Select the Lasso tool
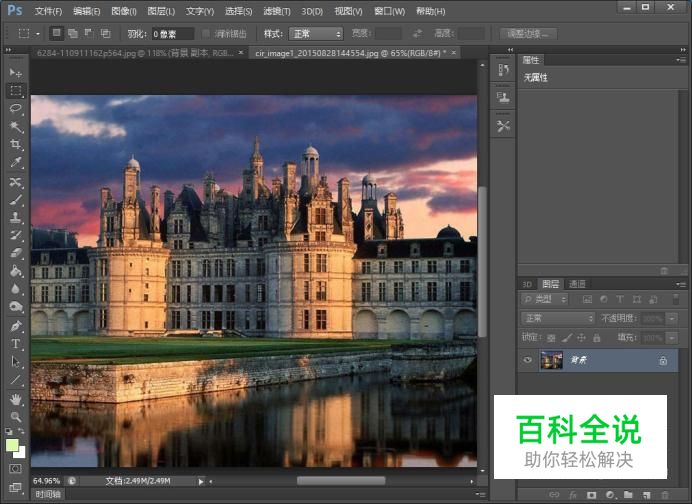The image size is (692, 504). coord(15,108)
